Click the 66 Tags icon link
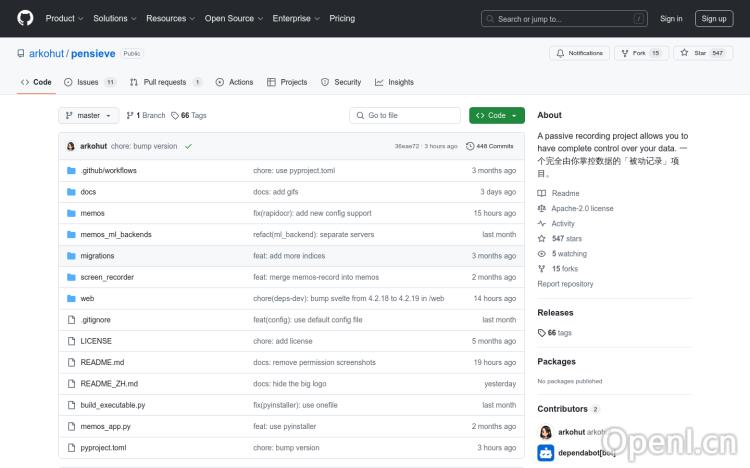 [175, 116]
